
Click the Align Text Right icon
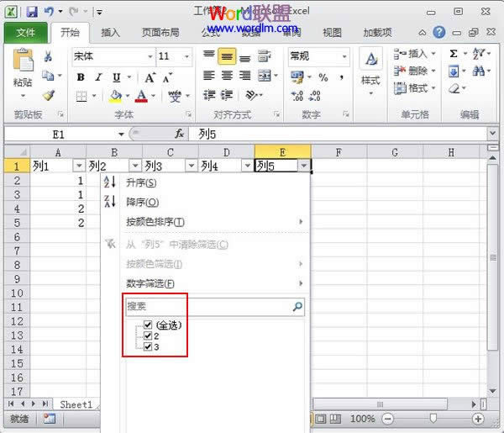coord(245,76)
